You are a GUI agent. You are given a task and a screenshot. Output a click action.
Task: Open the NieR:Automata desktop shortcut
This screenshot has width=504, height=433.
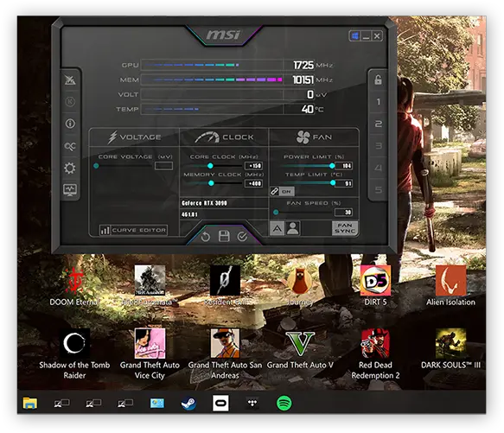point(150,285)
